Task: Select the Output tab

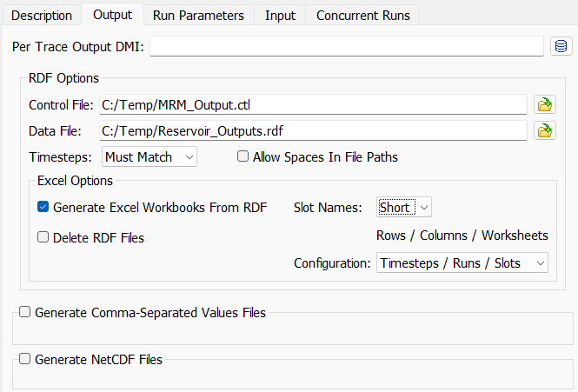Action: 112,15
